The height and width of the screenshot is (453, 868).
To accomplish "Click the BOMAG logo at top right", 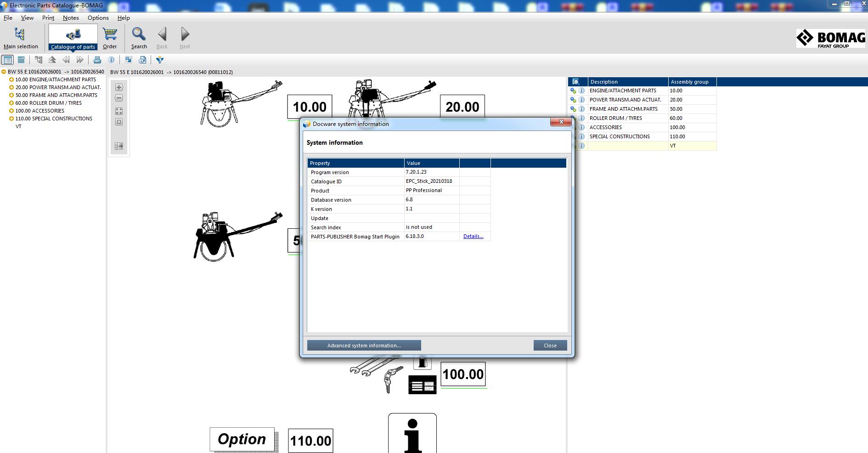I will [x=831, y=39].
